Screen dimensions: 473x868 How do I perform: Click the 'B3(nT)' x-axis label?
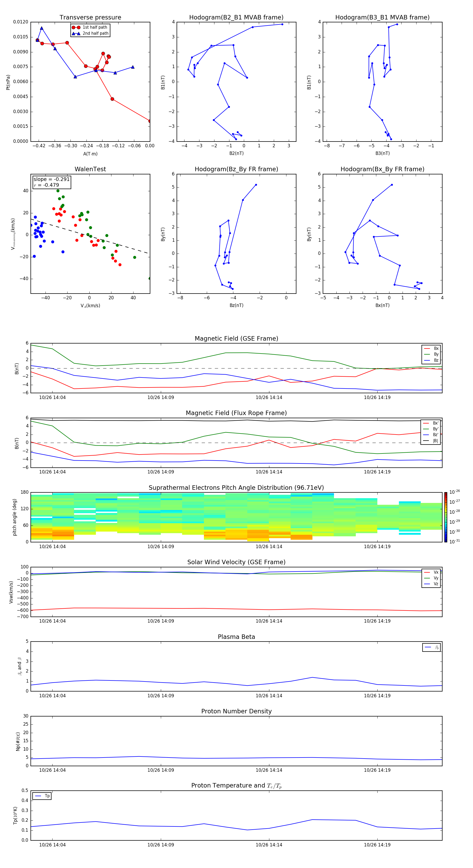point(382,153)
